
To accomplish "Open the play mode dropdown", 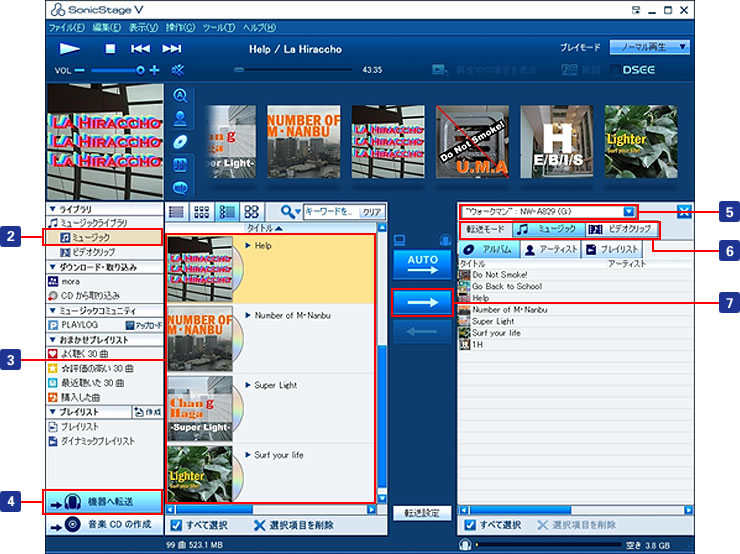I will click(649, 47).
